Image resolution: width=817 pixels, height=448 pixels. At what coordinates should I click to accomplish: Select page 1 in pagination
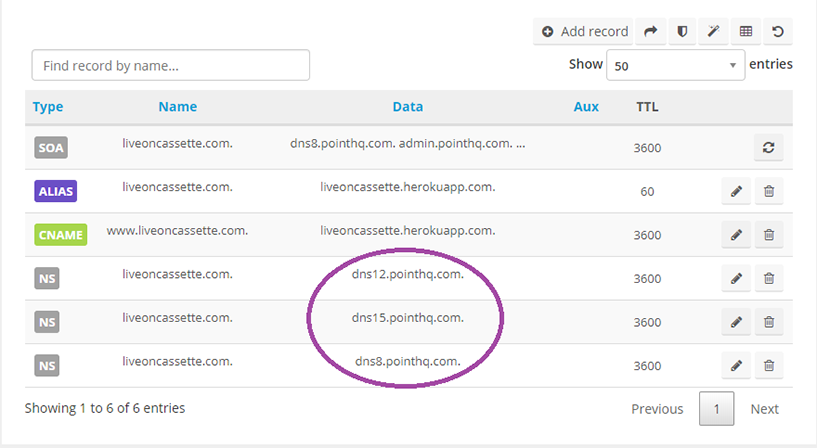[716, 409]
